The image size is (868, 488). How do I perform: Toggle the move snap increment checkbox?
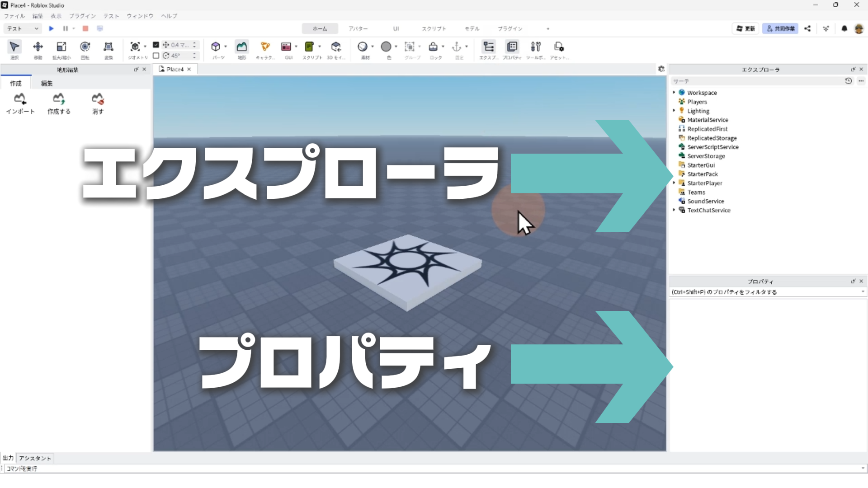pyautogui.click(x=156, y=45)
